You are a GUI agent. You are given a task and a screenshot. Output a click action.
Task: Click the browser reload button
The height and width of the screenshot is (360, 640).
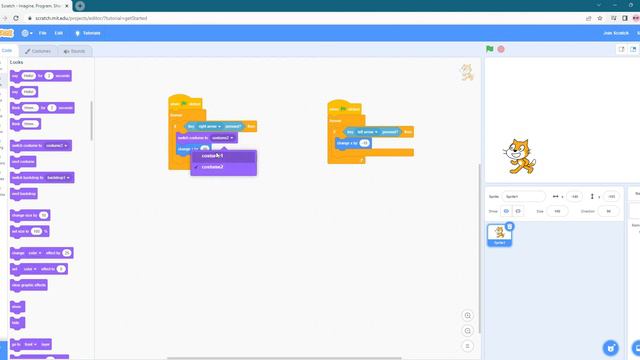(16, 18)
